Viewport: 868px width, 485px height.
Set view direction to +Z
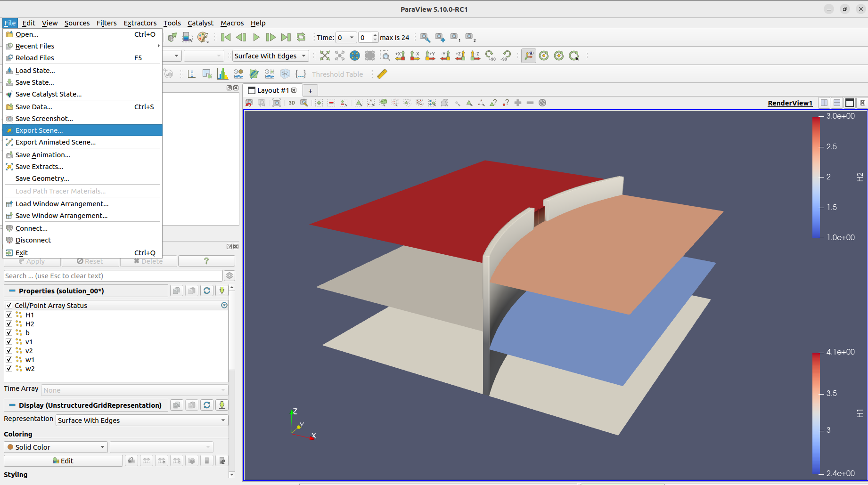(460, 56)
